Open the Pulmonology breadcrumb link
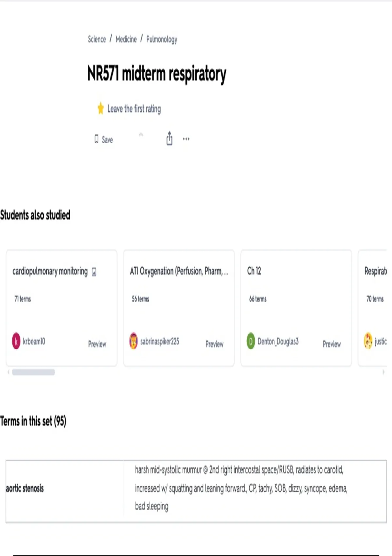 point(162,39)
